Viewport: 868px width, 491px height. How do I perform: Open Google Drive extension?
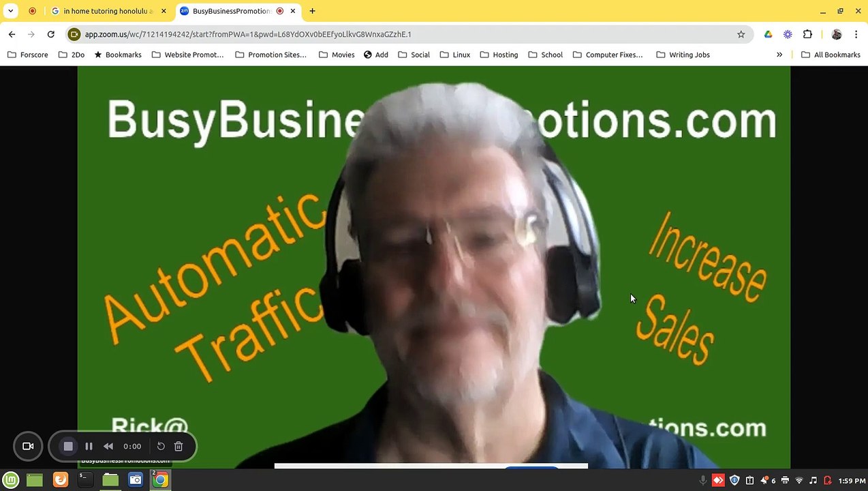pyautogui.click(x=768, y=34)
